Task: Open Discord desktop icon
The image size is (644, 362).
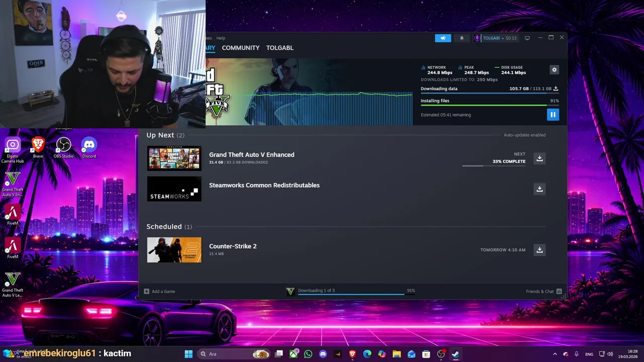Action: [89, 148]
